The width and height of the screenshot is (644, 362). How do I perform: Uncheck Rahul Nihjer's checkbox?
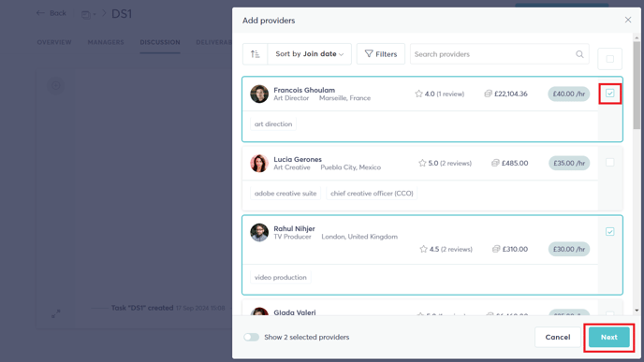coord(610,232)
